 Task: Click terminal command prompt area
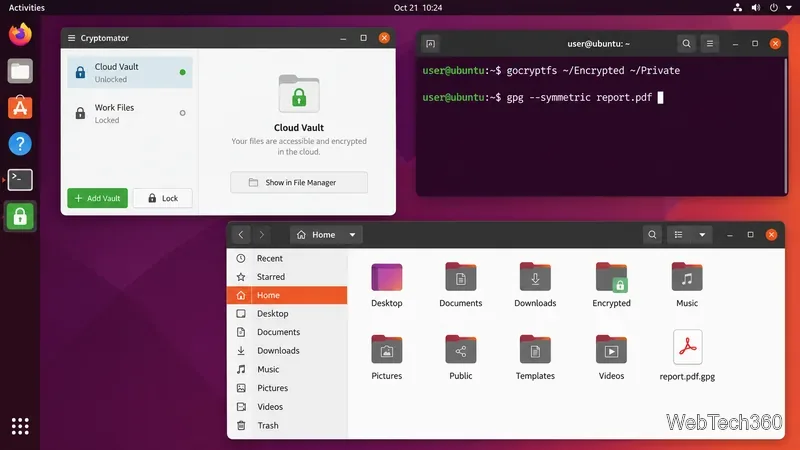point(602,125)
